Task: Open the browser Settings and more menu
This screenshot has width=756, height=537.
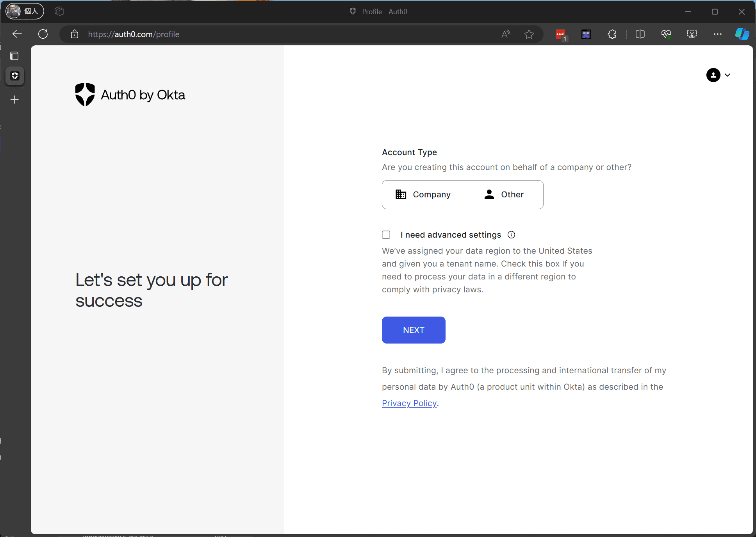Action: coord(717,34)
